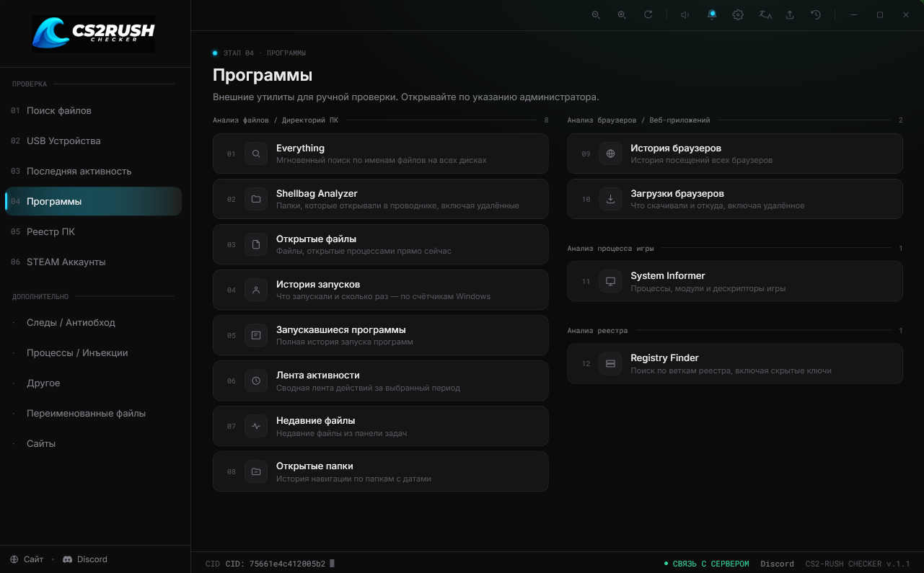Click the Анализ браузеров / Веб-приложений heading
This screenshot has width=924, height=573.
[638, 120]
